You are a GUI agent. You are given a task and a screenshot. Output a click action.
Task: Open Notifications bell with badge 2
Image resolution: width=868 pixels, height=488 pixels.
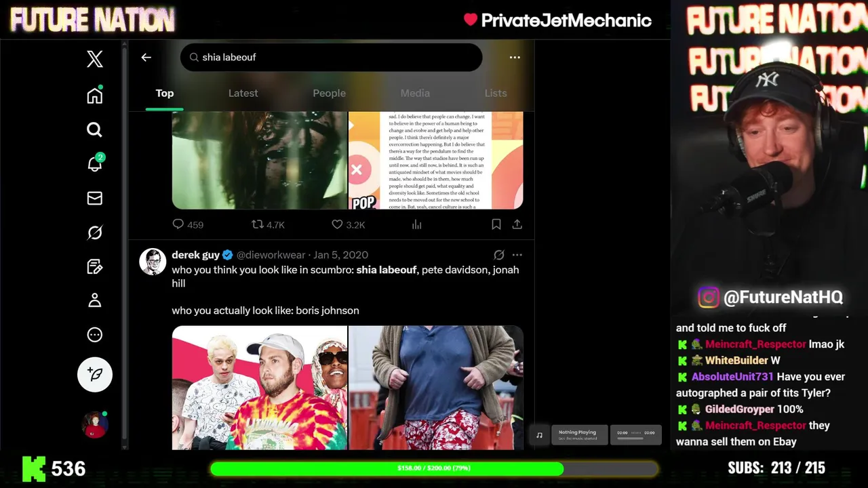(95, 163)
